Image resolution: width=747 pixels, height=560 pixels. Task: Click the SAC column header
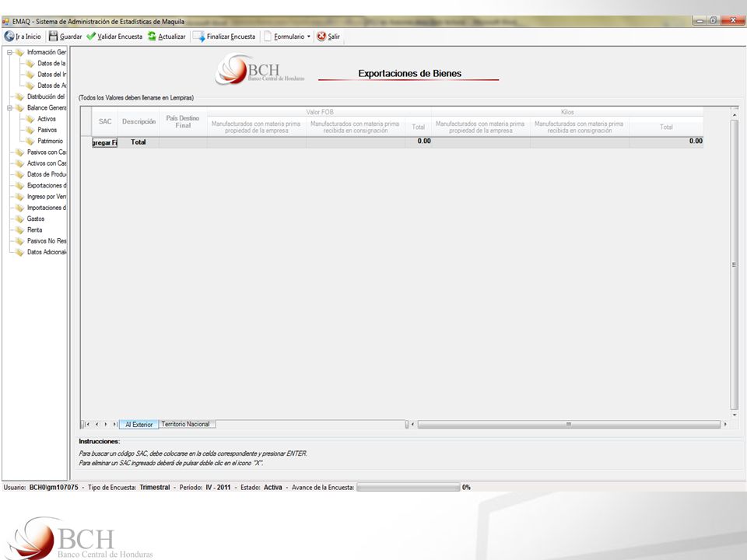[105, 122]
